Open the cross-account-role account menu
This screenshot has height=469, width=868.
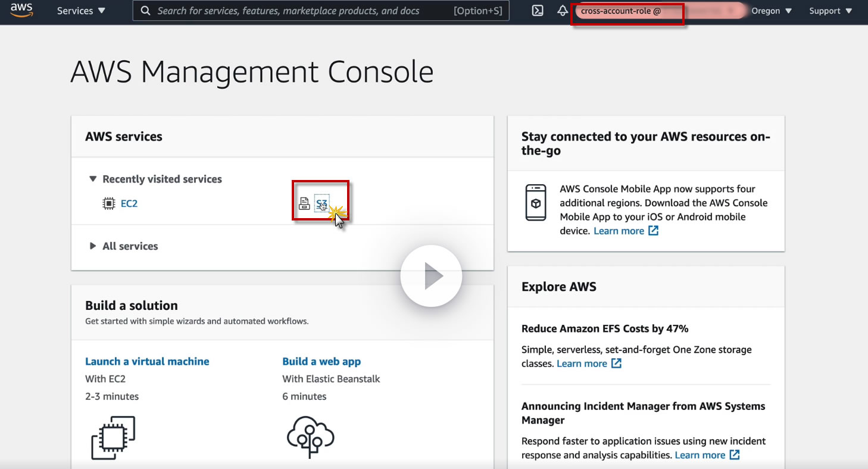(x=659, y=11)
